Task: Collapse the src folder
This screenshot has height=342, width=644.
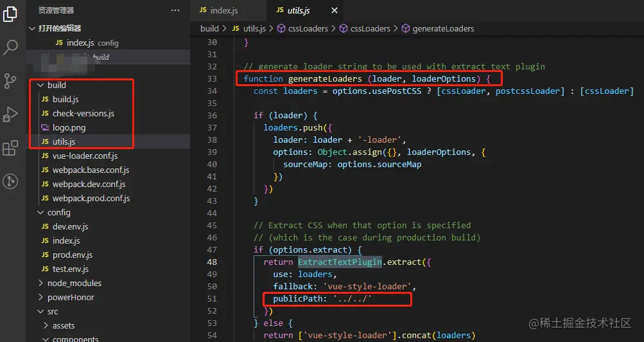Action: pyautogui.click(x=40, y=312)
